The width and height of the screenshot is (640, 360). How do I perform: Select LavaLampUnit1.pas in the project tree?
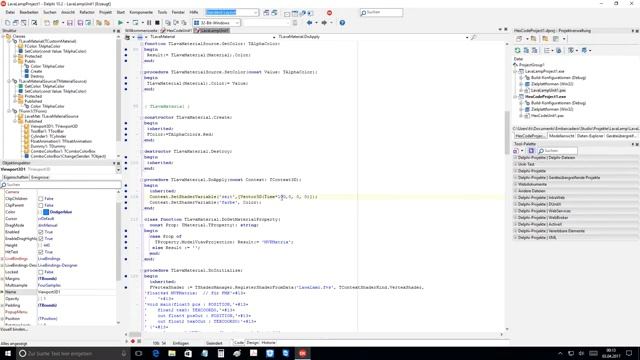[x=548, y=90]
